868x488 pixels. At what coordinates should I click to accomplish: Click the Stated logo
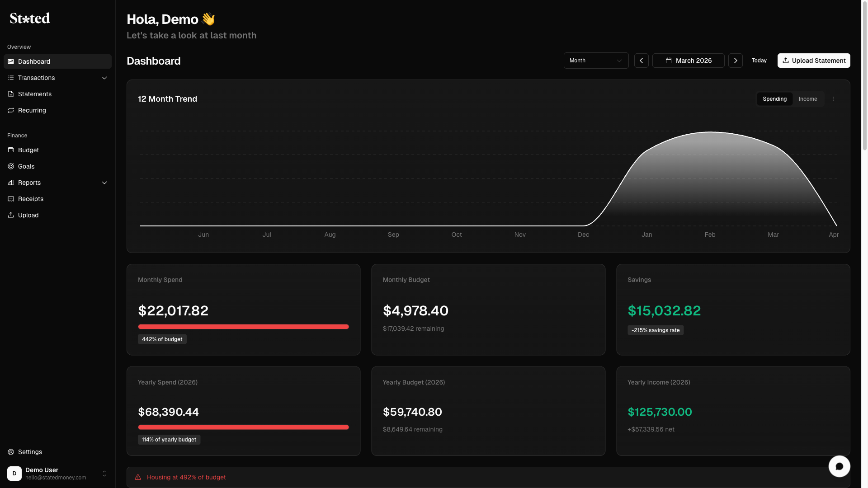tap(30, 18)
